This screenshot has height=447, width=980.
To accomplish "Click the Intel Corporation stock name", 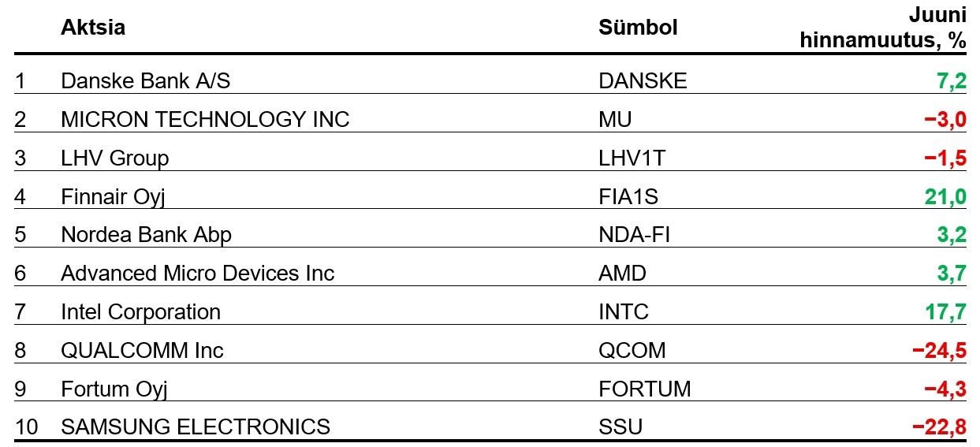I will pos(141,311).
